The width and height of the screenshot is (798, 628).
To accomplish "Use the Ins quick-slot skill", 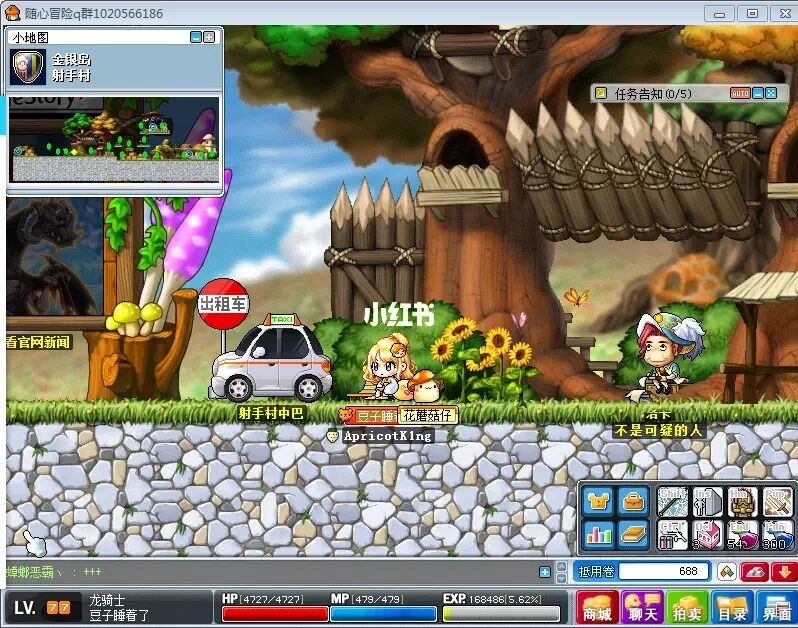I will click(707, 502).
